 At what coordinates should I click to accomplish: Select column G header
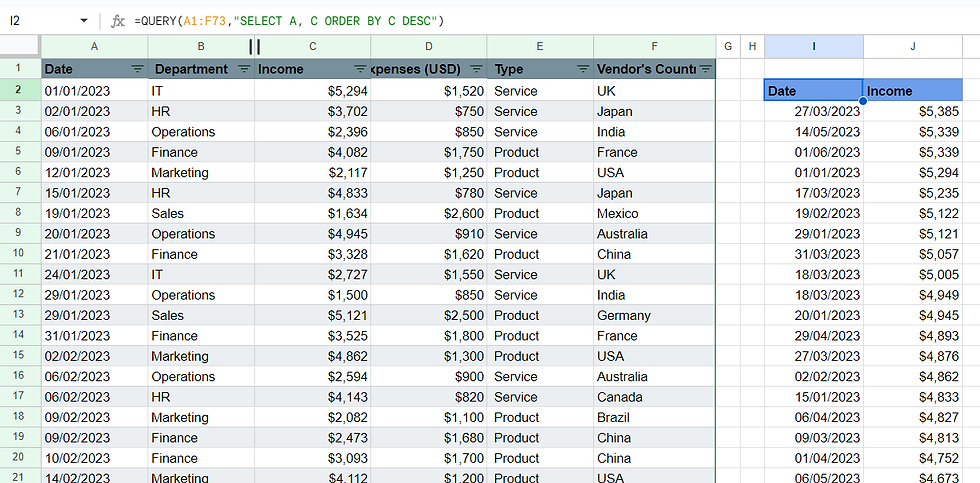(x=727, y=47)
